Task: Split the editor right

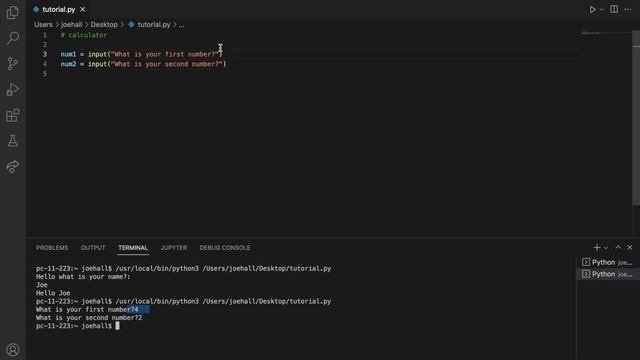Action: pyautogui.click(x=614, y=9)
